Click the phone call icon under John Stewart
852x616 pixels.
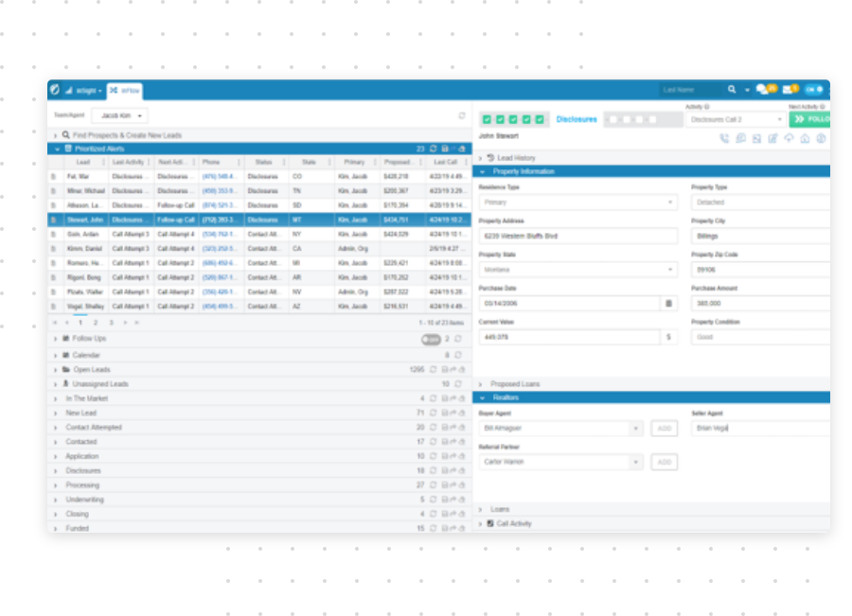pos(724,138)
